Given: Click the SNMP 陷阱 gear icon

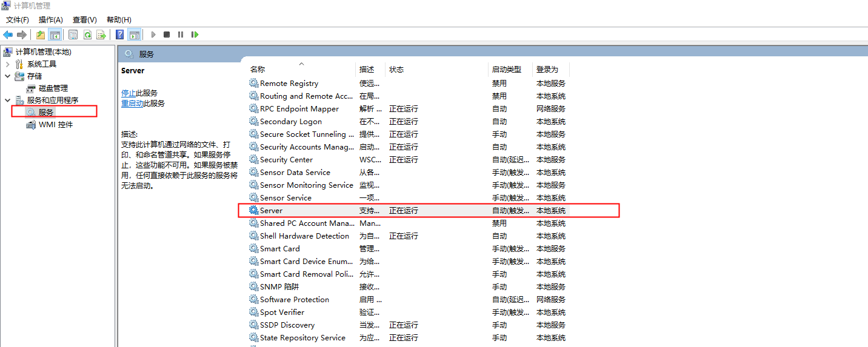Looking at the screenshot, I should pos(254,286).
